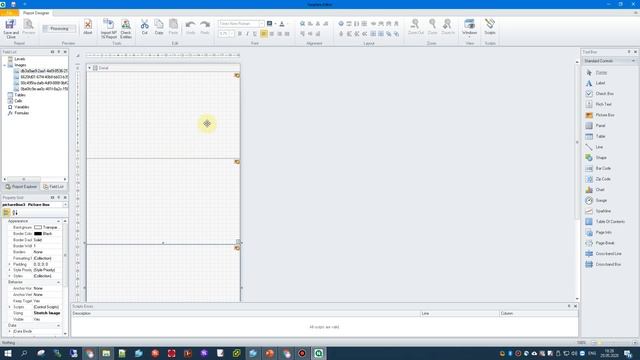The image size is (640, 360).
Task: Open the Scripts editor from the ribbon
Action: coord(490,27)
